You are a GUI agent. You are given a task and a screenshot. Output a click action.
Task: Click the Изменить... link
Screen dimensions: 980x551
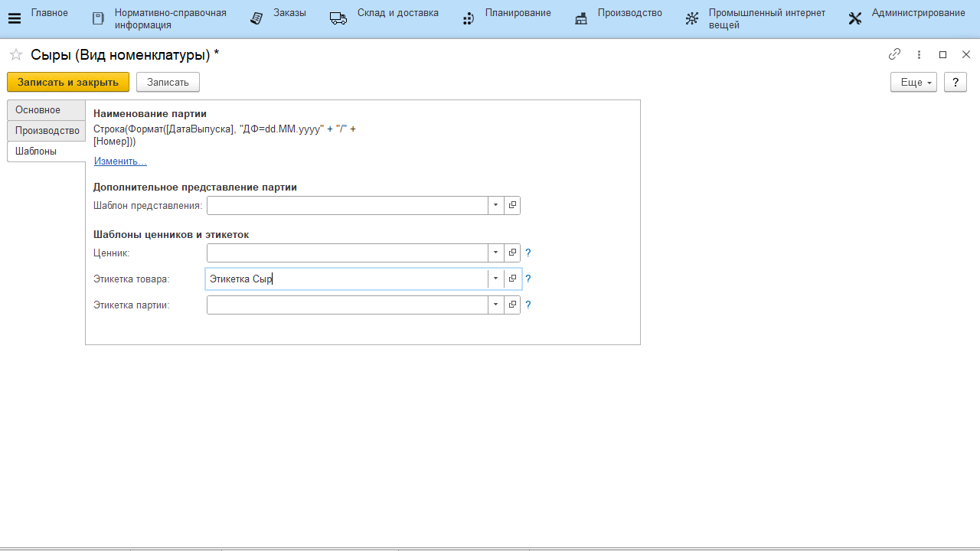[x=120, y=161]
